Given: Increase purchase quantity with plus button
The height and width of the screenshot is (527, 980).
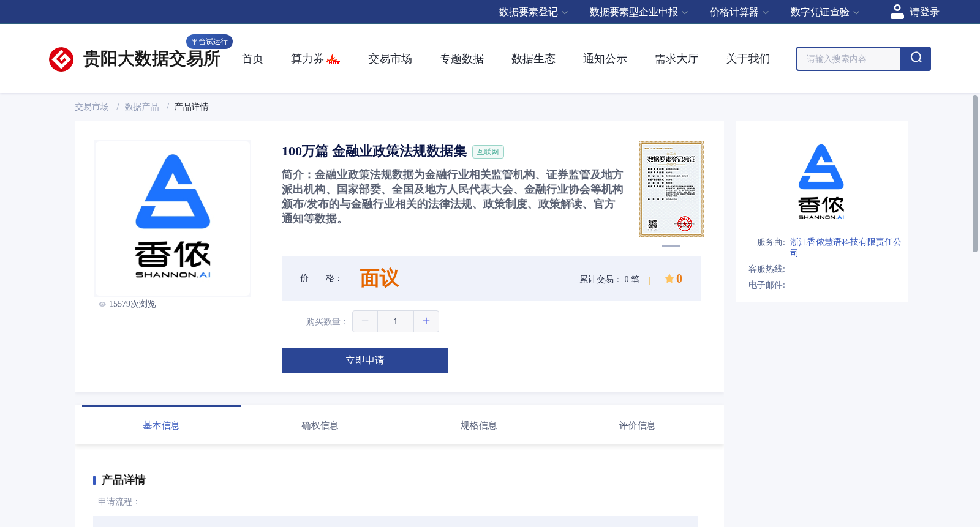Looking at the screenshot, I should coord(426,321).
